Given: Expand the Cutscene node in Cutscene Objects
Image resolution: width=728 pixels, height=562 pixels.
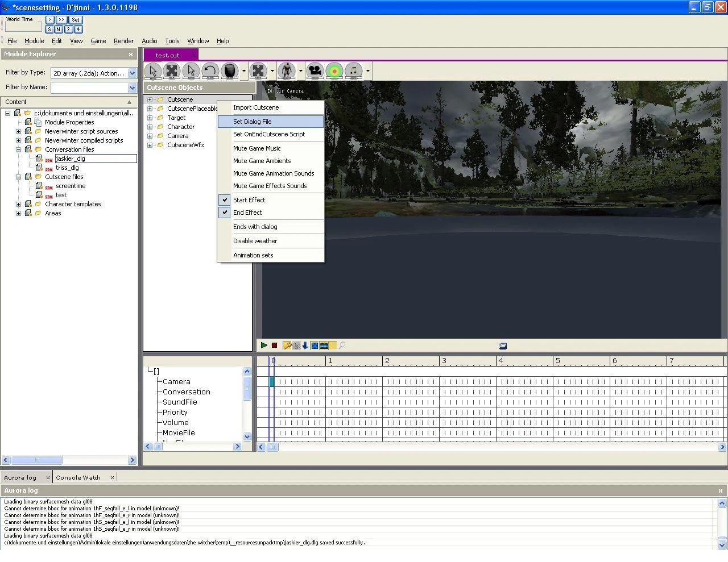Looking at the screenshot, I should [x=150, y=99].
